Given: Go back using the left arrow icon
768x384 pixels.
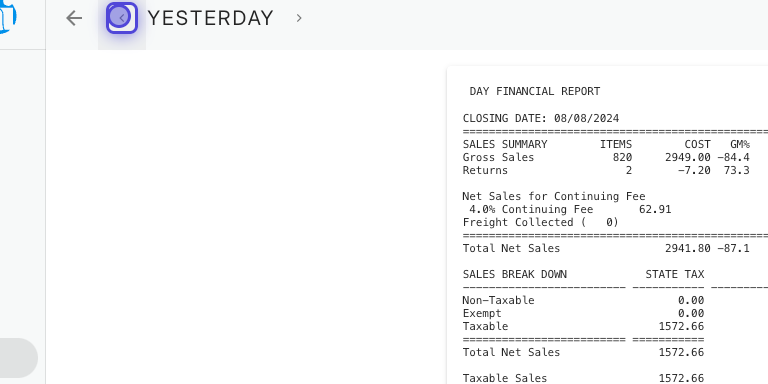Looking at the screenshot, I should [x=74, y=18].
